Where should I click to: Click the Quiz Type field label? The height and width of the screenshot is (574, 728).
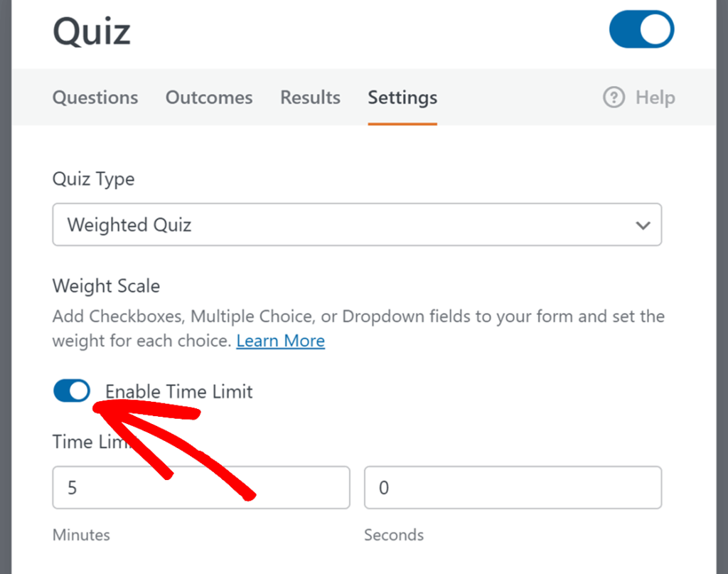click(93, 179)
